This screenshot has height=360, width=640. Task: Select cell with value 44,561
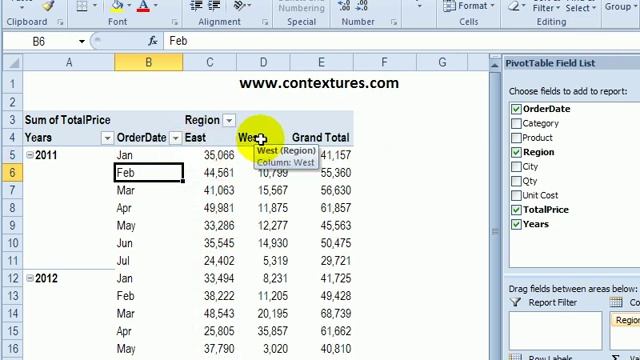click(x=210, y=173)
